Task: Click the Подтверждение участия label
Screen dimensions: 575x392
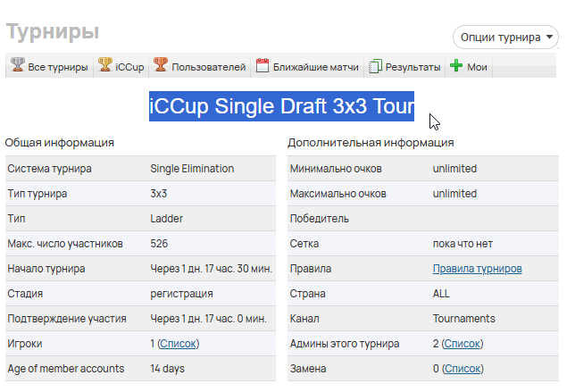Action: 67,319
